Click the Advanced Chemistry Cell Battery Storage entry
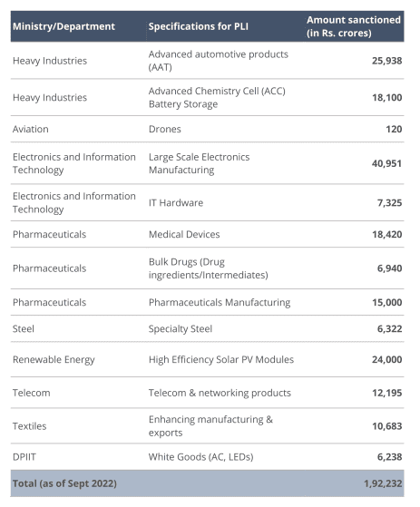Image resolution: width=420 pixels, height=507 pixels. pos(217,98)
